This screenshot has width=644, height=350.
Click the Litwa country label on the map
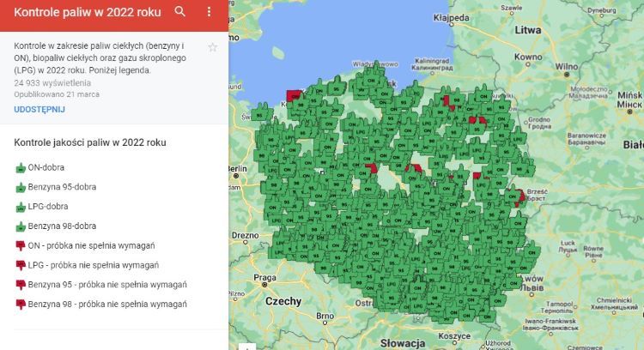(x=528, y=30)
